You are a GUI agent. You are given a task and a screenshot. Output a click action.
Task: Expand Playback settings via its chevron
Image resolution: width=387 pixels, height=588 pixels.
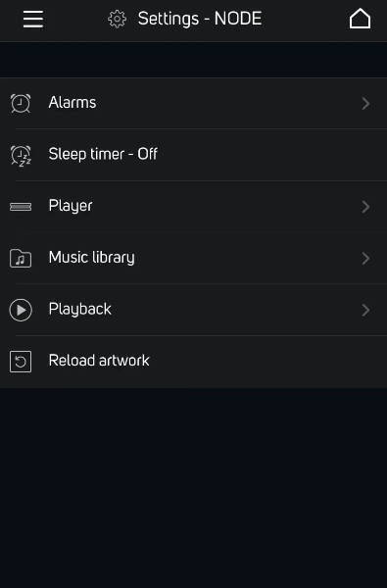point(365,310)
